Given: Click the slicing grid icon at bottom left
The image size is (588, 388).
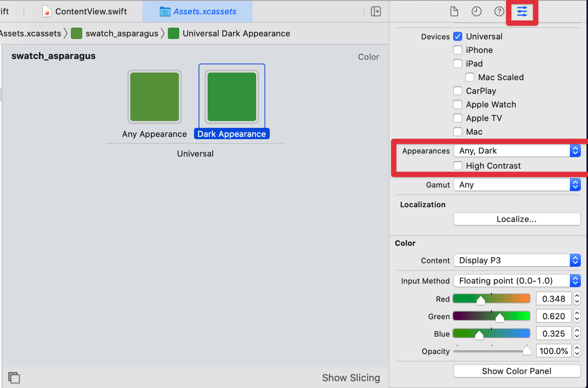Looking at the screenshot, I should click(x=14, y=378).
